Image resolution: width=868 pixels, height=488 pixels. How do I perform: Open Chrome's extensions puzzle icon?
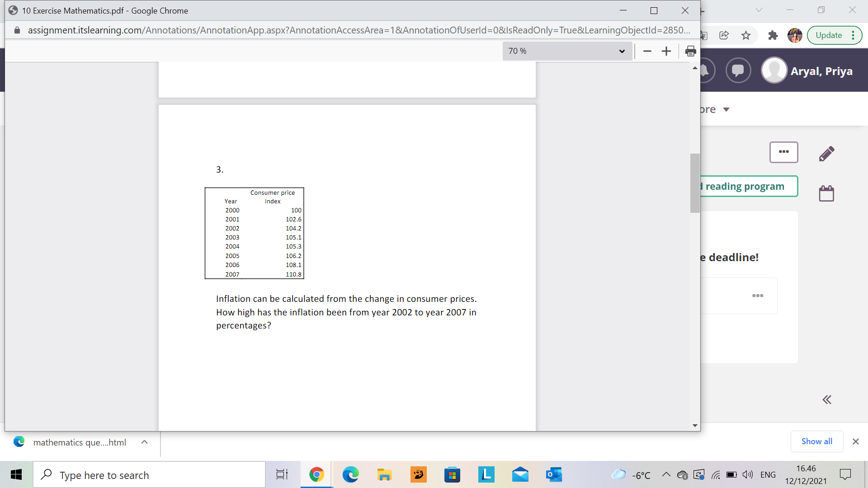click(773, 35)
